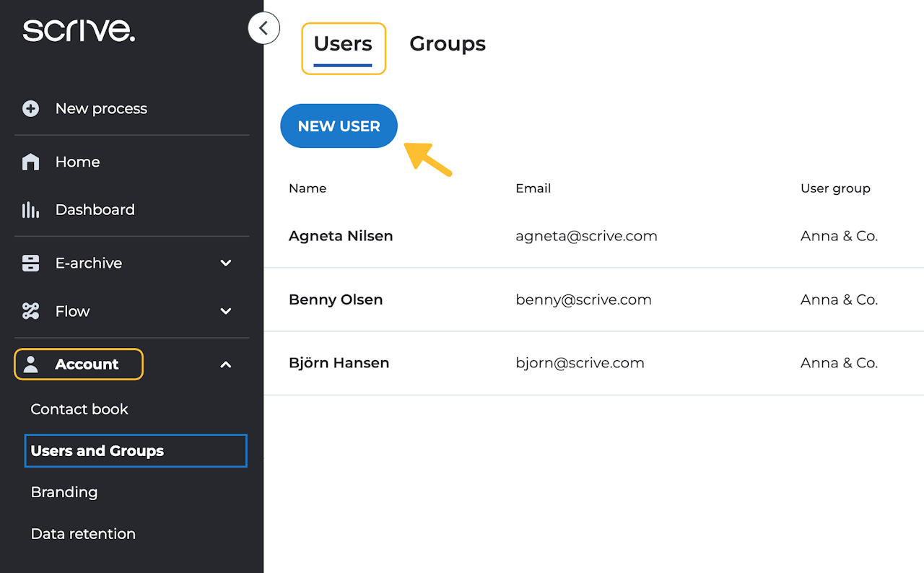Viewport: 924px width, 573px height.
Task: Go to Data retention page
Action: [83, 534]
